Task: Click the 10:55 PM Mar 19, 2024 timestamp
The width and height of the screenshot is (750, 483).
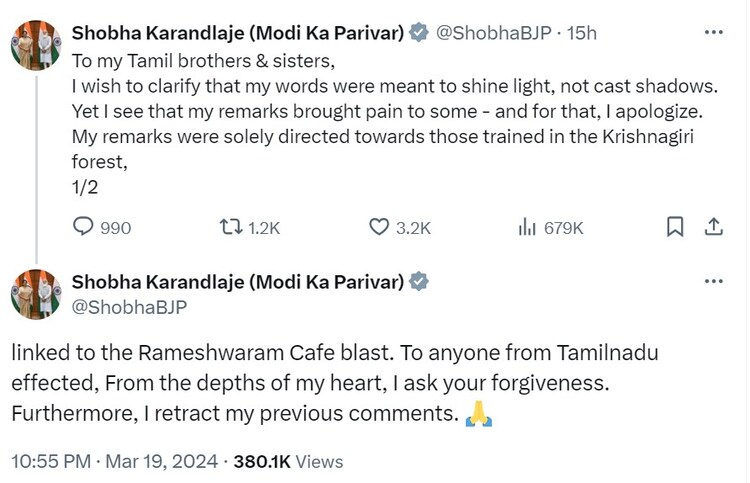Action: click(x=116, y=461)
